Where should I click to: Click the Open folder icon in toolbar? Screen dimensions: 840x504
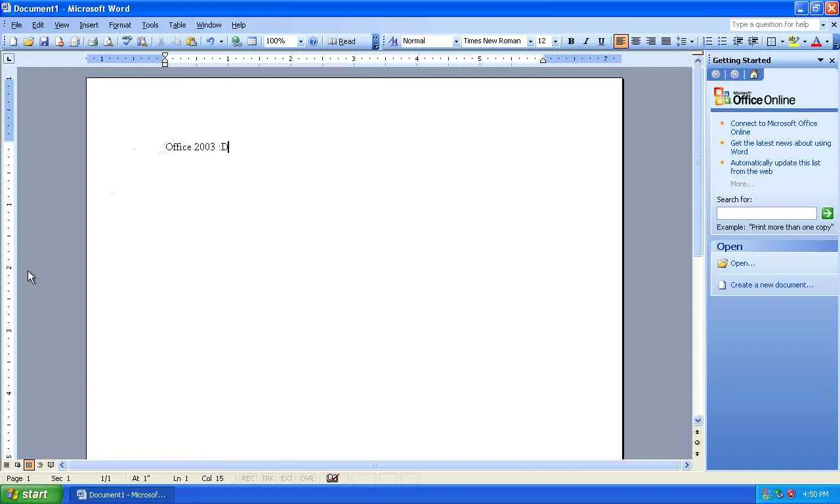coord(29,41)
